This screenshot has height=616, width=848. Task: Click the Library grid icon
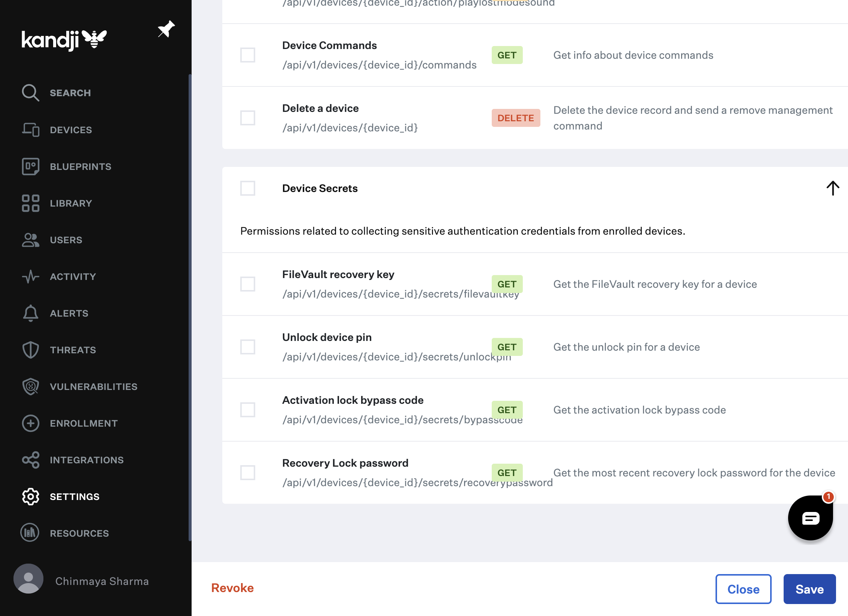pyautogui.click(x=30, y=203)
